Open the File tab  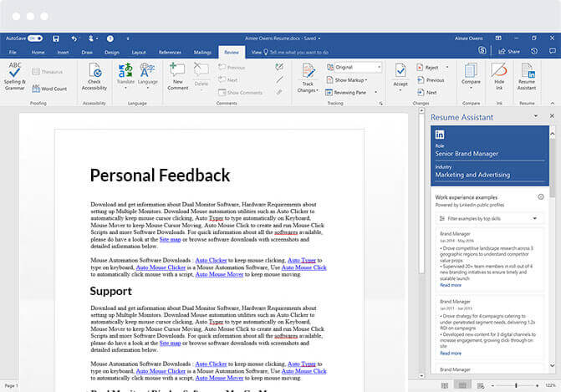13,52
